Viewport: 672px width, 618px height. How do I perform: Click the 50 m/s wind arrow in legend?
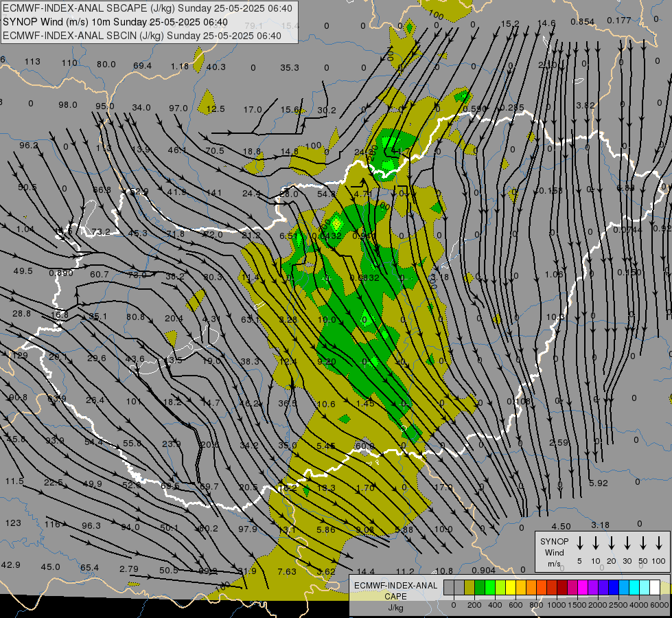(x=643, y=543)
